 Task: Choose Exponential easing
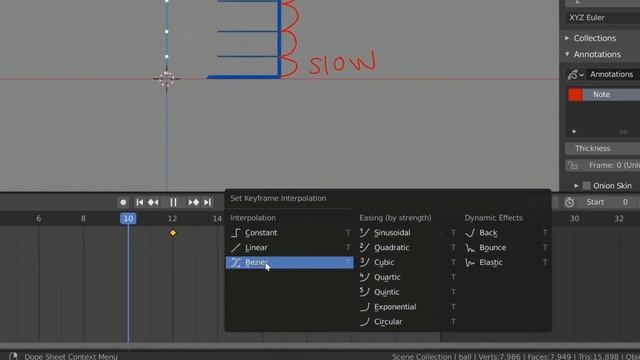pyautogui.click(x=408, y=307)
